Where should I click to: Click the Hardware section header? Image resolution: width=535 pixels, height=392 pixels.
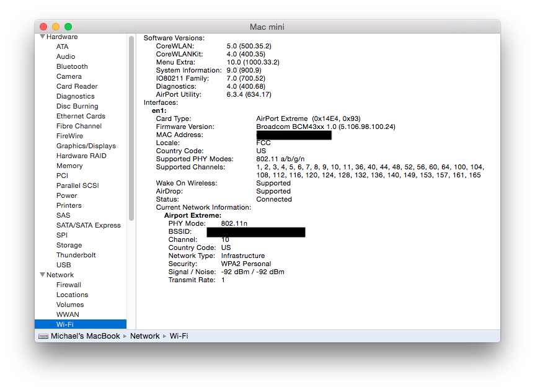pos(62,37)
